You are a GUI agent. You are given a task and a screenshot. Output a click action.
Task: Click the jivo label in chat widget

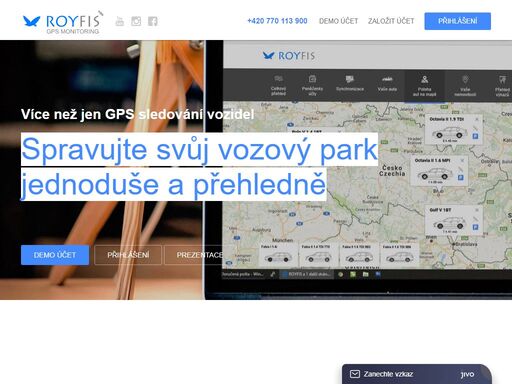467,374
